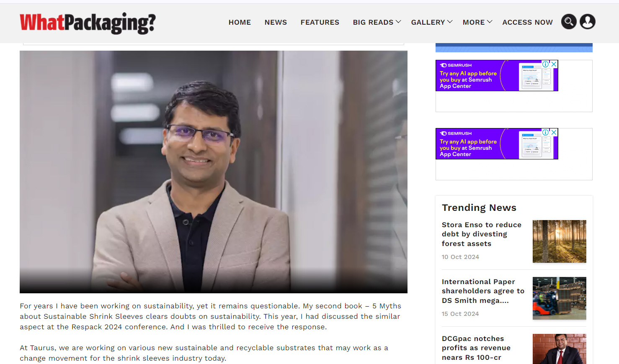
Task: Open the NEWS menu item
Action: coord(276,22)
